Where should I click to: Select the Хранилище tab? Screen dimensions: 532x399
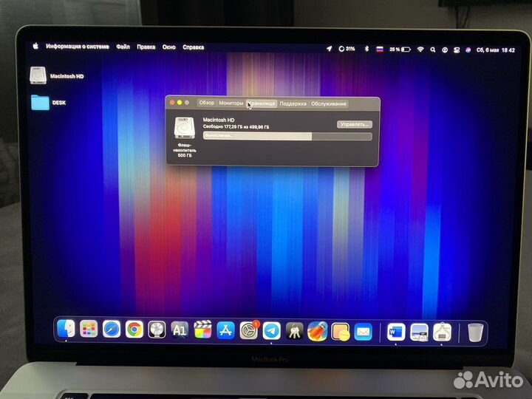click(x=262, y=103)
